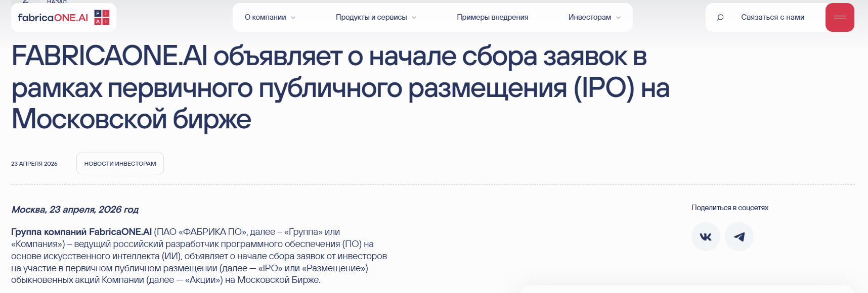
Task: Expand the chevron next to О компании
Action: [293, 18]
